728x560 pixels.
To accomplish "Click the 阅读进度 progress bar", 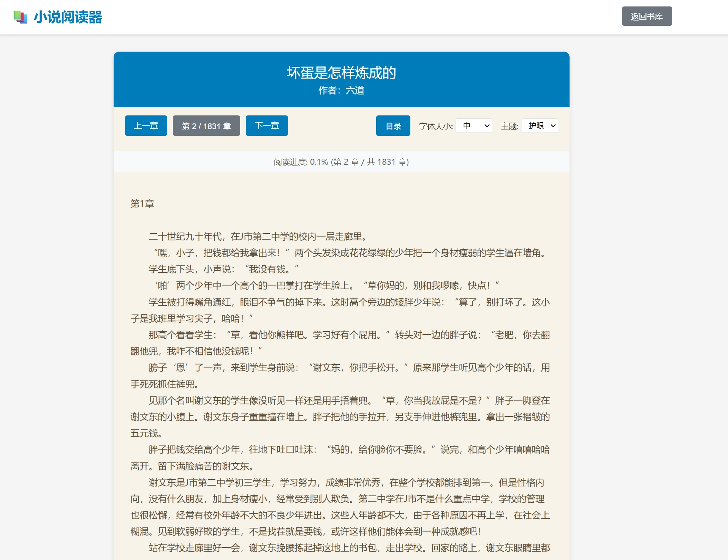I will pyautogui.click(x=341, y=162).
